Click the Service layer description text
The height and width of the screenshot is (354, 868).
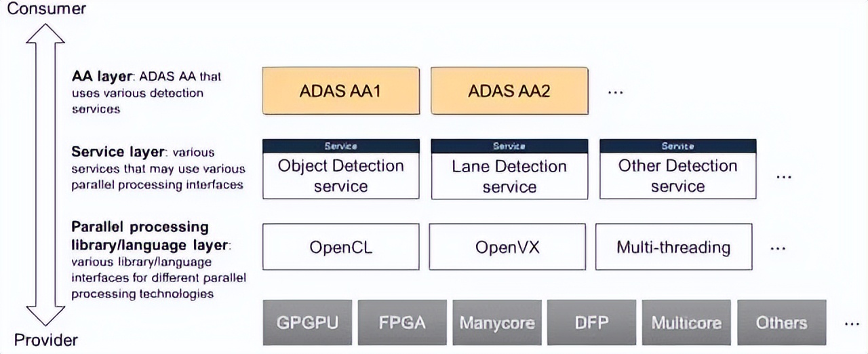(158, 168)
